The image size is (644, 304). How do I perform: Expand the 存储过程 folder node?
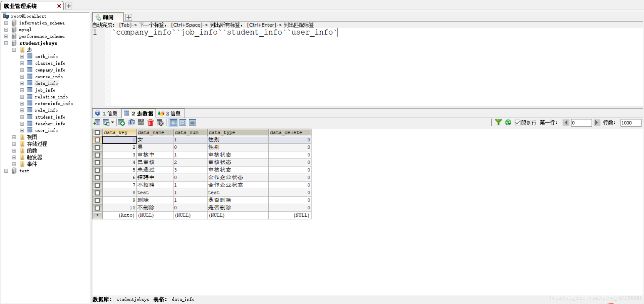click(x=14, y=144)
